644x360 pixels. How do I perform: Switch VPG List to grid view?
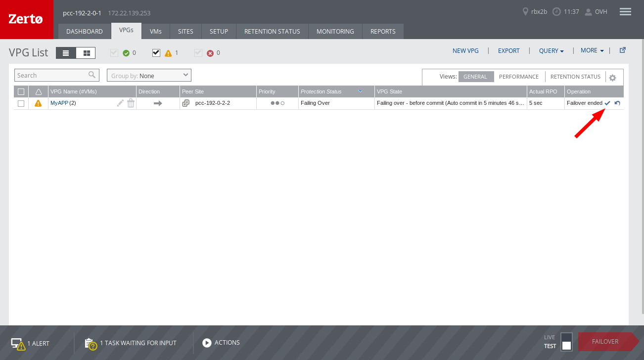click(x=86, y=52)
